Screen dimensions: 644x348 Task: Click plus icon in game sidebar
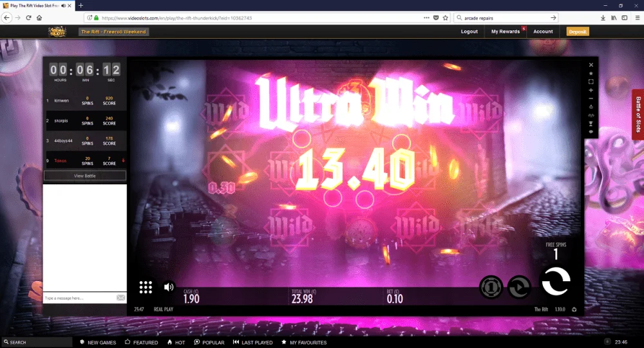(591, 90)
